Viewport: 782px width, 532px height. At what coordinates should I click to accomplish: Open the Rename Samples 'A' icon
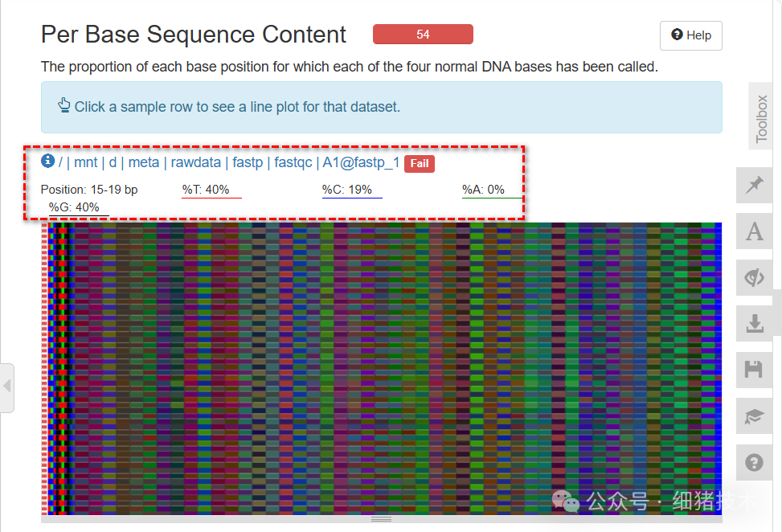754,231
